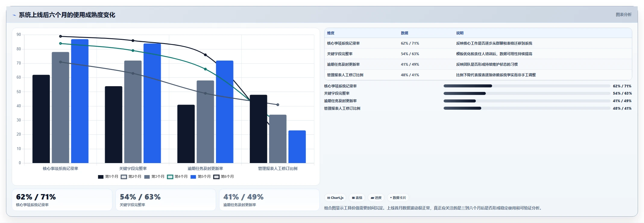Click the blue bar for 关键字段完整率

(x=152, y=103)
